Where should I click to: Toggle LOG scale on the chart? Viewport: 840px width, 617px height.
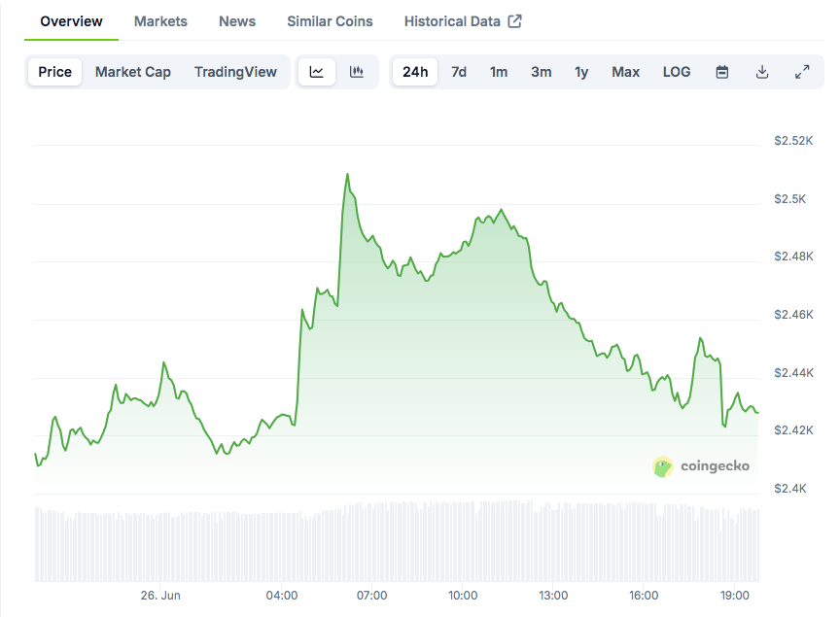676,72
